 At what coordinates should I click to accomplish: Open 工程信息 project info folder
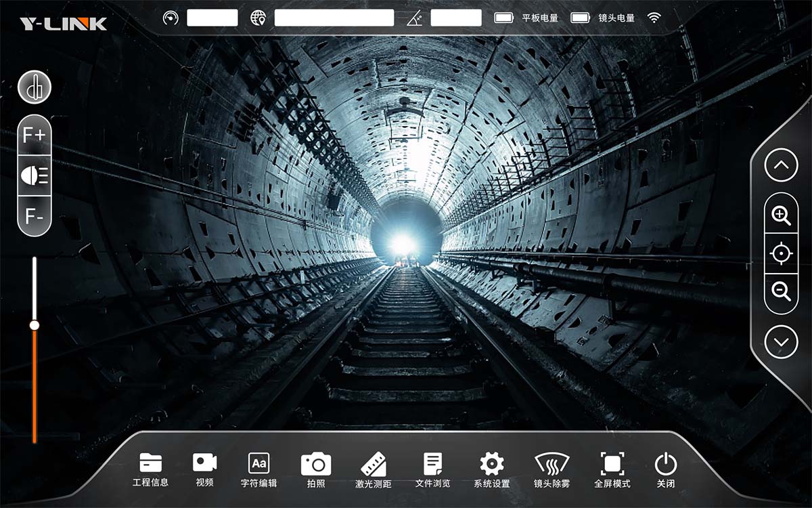point(150,470)
